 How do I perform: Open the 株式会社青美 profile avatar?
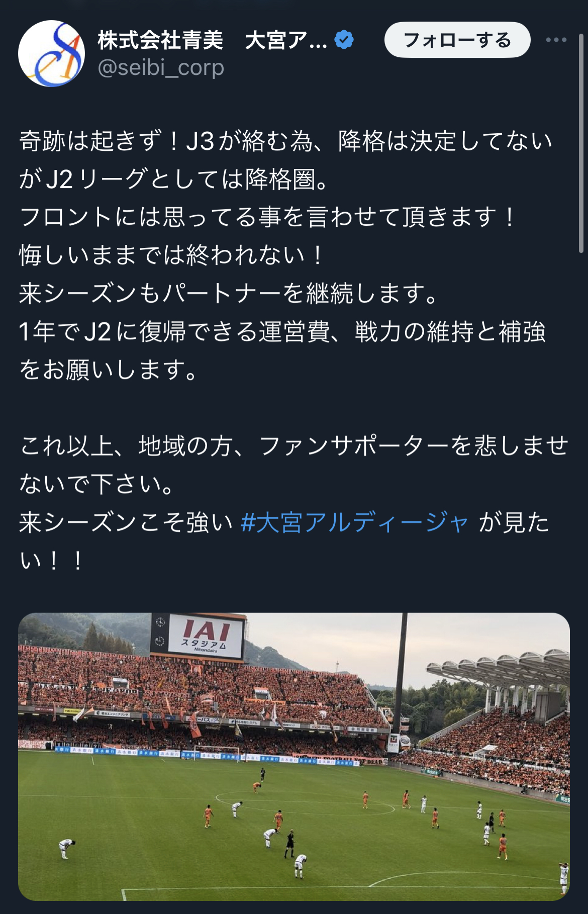(51, 53)
